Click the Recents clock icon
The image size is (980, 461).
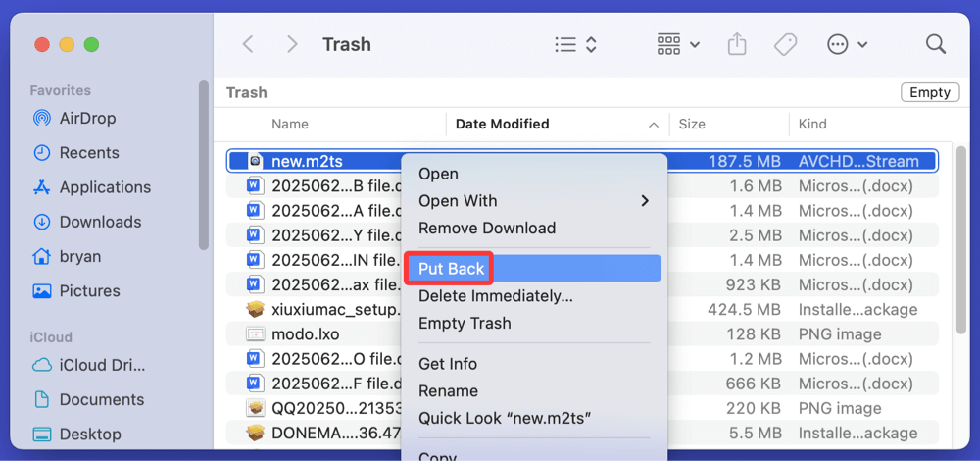42,153
